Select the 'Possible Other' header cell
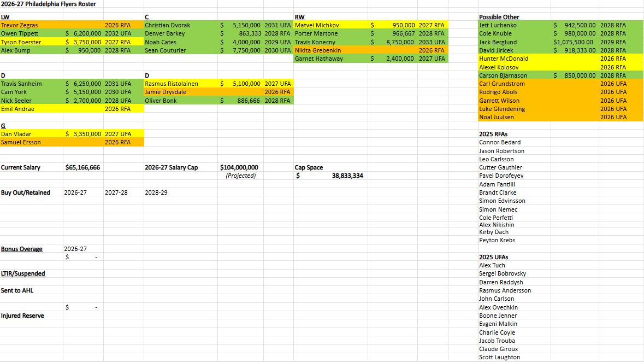This screenshot has width=644, height=362. tap(515, 17)
